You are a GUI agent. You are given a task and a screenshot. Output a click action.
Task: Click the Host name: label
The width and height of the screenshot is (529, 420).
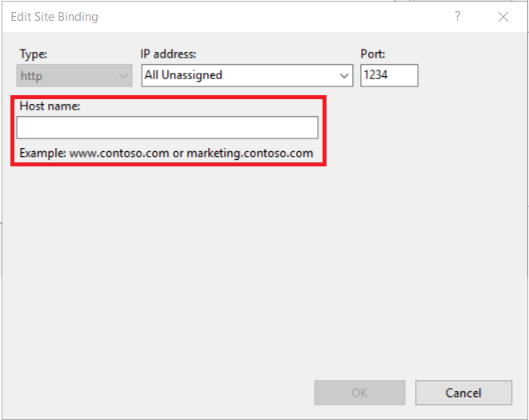click(50, 106)
